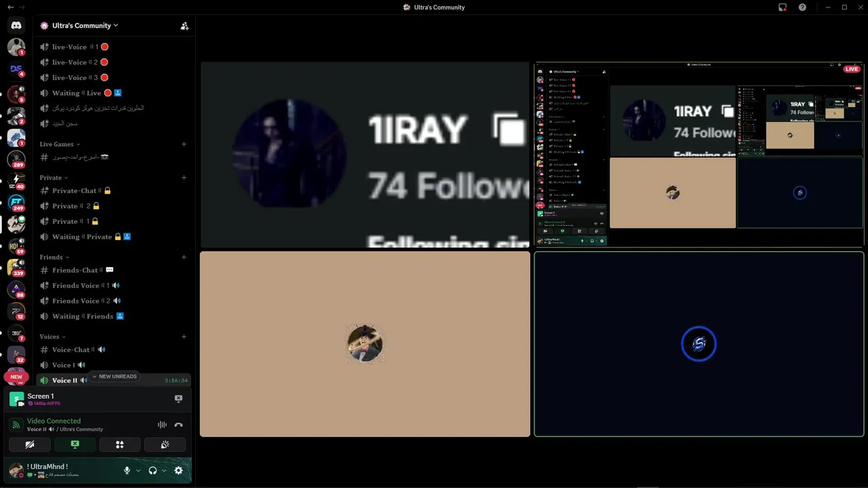
Task: Open the 360 server with 7 badge
Action: click(16, 333)
